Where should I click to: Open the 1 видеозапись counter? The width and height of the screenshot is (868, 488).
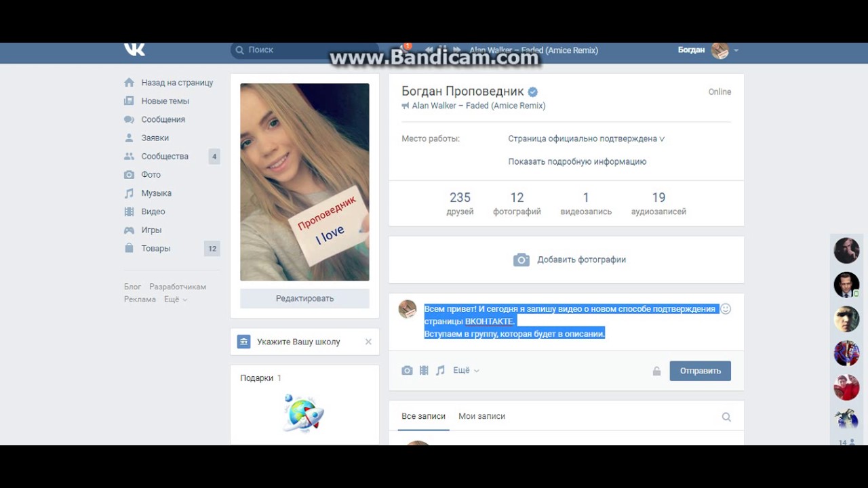coord(586,203)
